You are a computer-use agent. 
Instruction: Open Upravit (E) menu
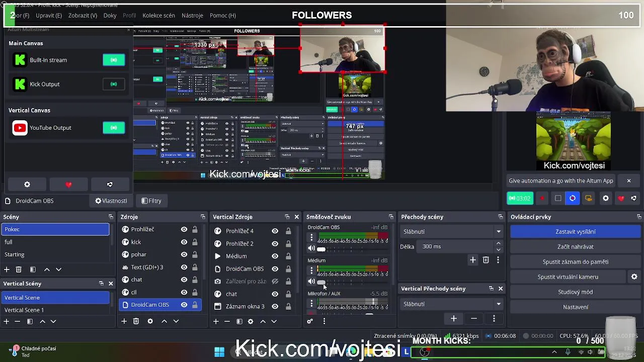pyautogui.click(x=49, y=15)
